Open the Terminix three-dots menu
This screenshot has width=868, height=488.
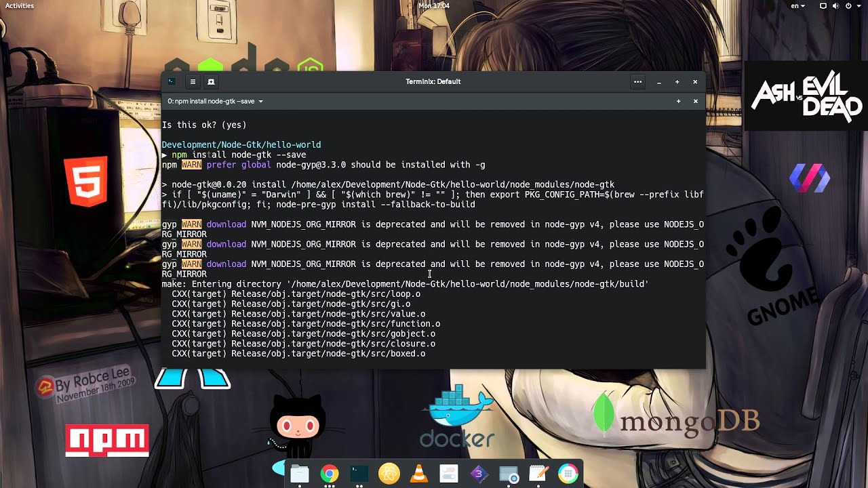click(637, 82)
